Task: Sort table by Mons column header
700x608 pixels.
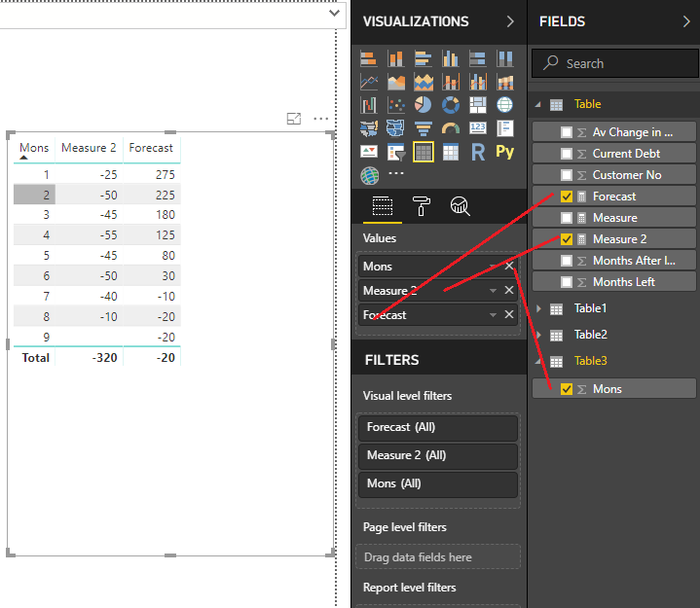Action: click(x=34, y=148)
